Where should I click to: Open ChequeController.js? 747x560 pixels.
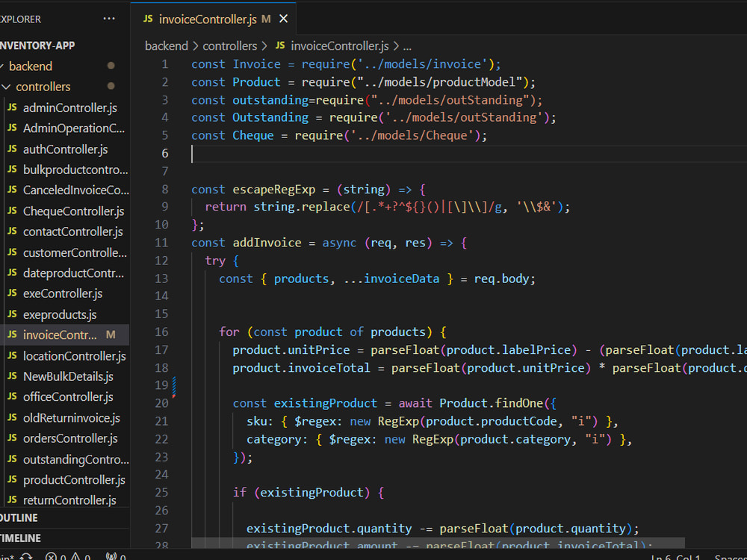(x=73, y=211)
